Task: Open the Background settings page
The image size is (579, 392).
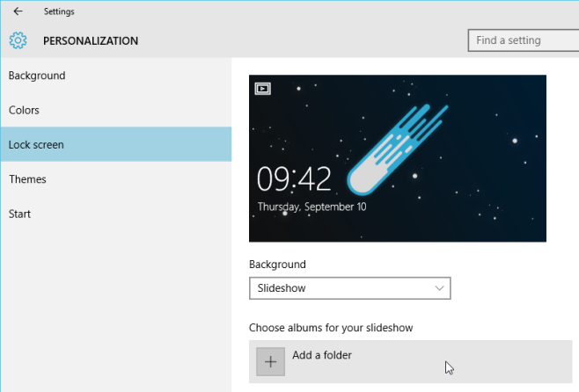Action: click(37, 76)
